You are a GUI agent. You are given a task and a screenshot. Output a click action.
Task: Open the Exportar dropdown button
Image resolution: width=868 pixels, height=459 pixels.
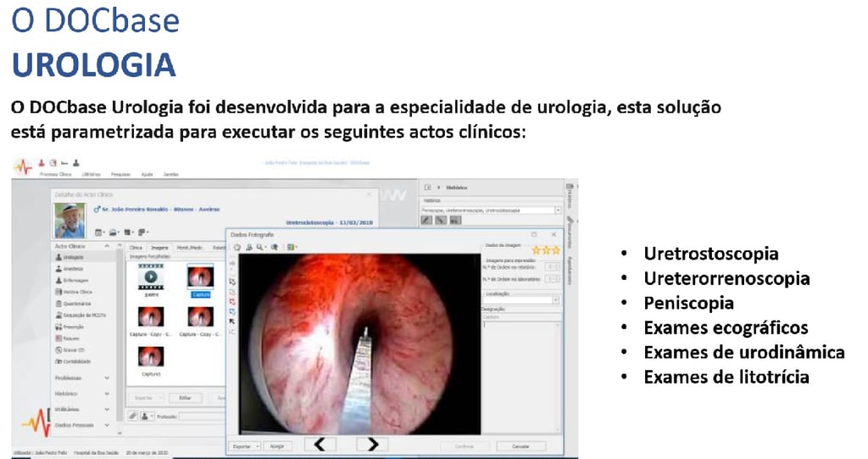[x=245, y=445]
